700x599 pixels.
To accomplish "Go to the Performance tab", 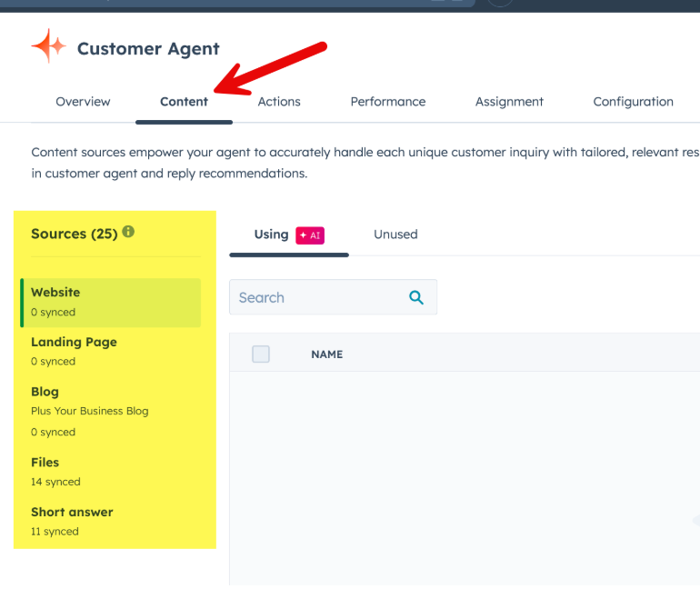I will click(x=387, y=102).
